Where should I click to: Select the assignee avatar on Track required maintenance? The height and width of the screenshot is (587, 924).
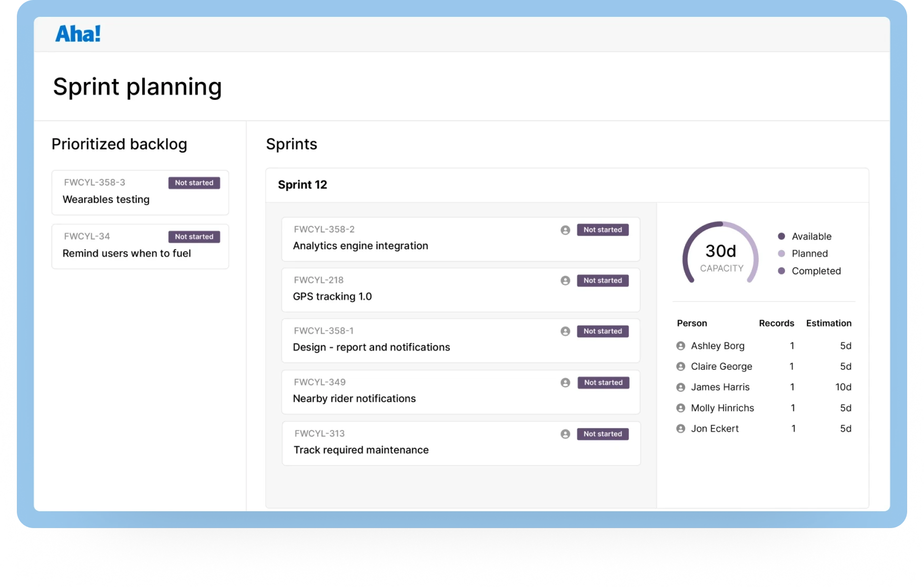566,433
